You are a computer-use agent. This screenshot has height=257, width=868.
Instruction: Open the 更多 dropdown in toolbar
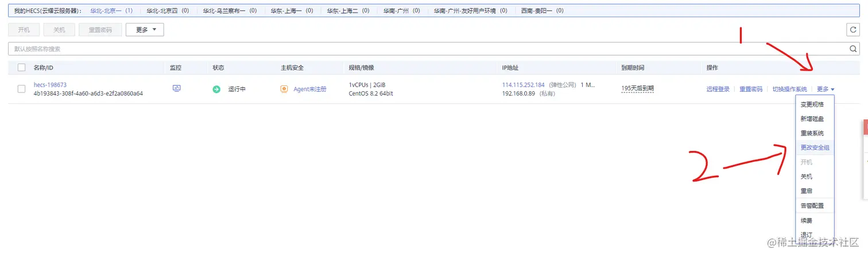(145, 30)
